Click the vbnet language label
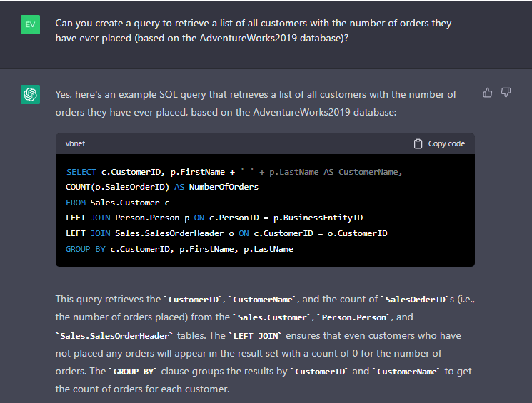The height and width of the screenshot is (403, 532). point(75,143)
